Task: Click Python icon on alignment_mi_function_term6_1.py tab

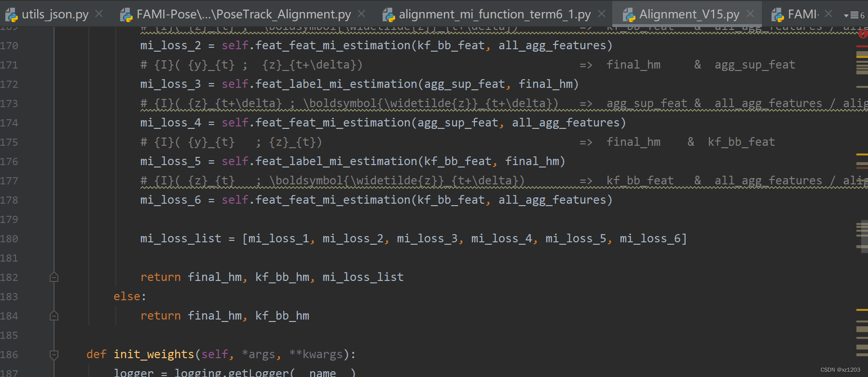Action: [389, 15]
